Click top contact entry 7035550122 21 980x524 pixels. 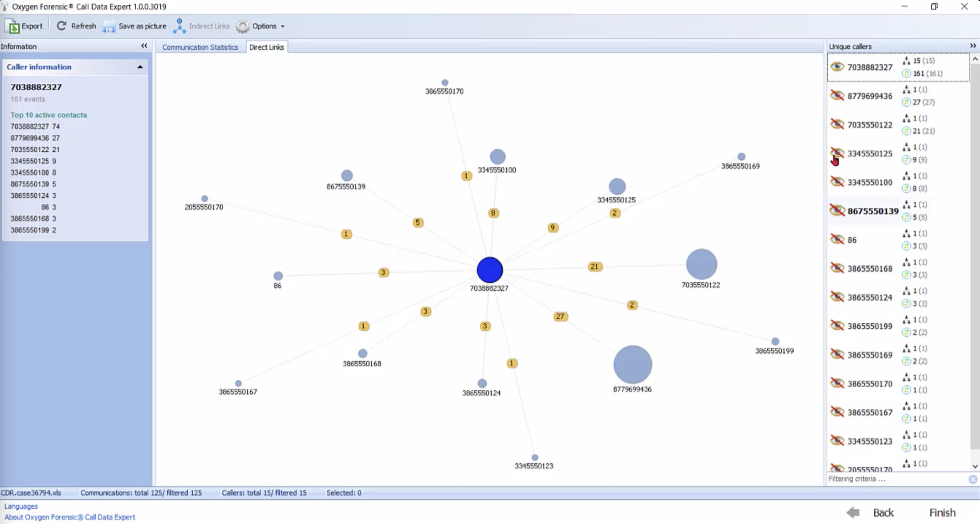pyautogui.click(x=35, y=149)
